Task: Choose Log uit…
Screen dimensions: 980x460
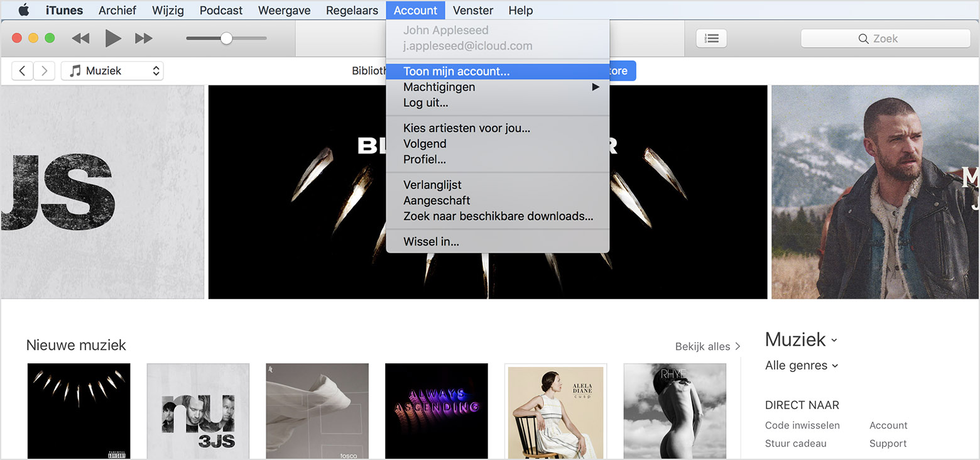Action: click(x=498, y=102)
